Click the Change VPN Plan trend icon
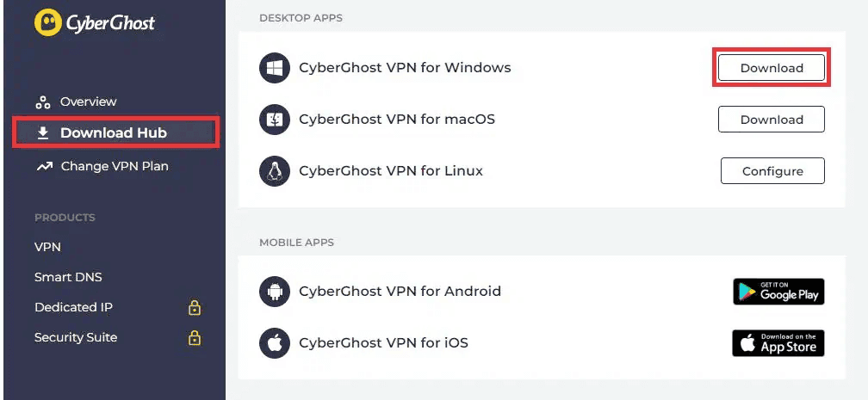This screenshot has width=868, height=400. [x=44, y=166]
